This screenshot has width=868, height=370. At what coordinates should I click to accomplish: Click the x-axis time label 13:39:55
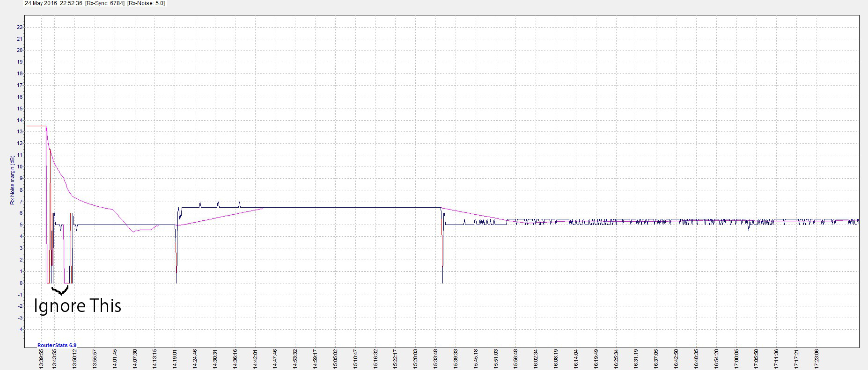[42, 359]
